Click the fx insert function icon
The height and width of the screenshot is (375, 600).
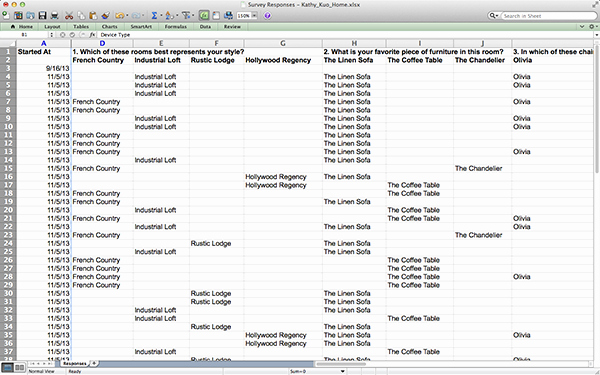92,35
